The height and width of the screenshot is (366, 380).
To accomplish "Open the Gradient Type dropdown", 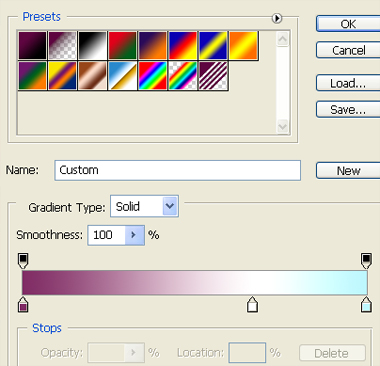I will click(144, 206).
